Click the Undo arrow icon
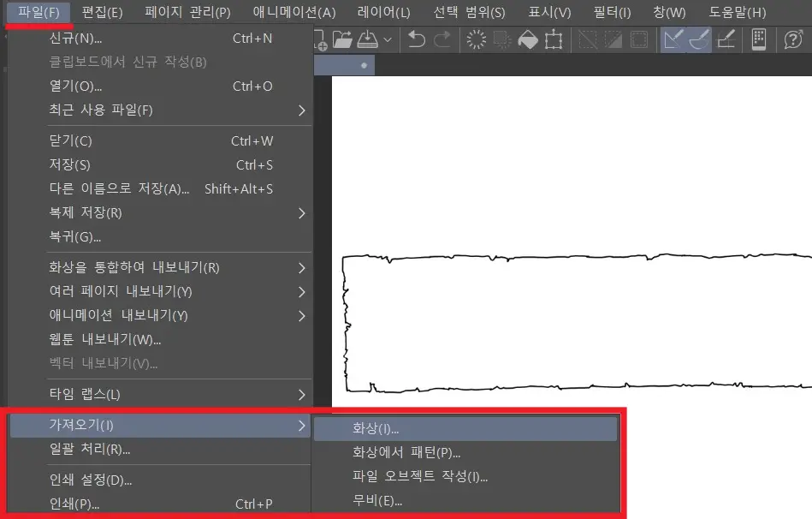Image resolution: width=812 pixels, height=519 pixels. [x=417, y=39]
